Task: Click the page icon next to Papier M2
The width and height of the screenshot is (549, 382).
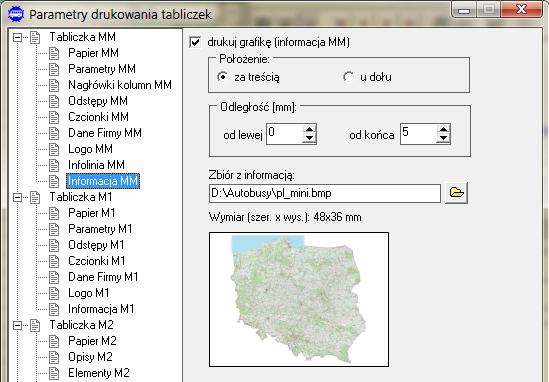Action: click(54, 341)
